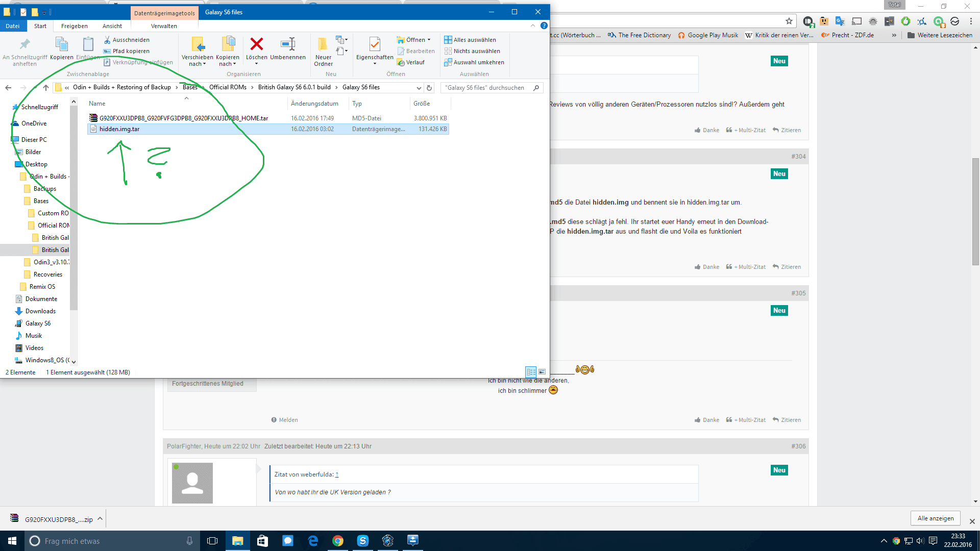Open Explorer help question mark icon

click(x=544, y=26)
